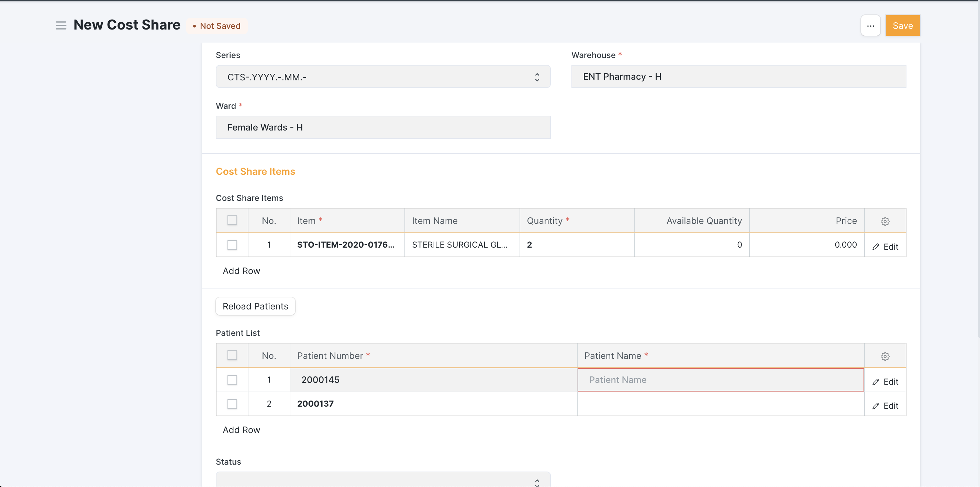980x487 pixels.
Task: Open the three-dot more options menu
Action: click(870, 25)
